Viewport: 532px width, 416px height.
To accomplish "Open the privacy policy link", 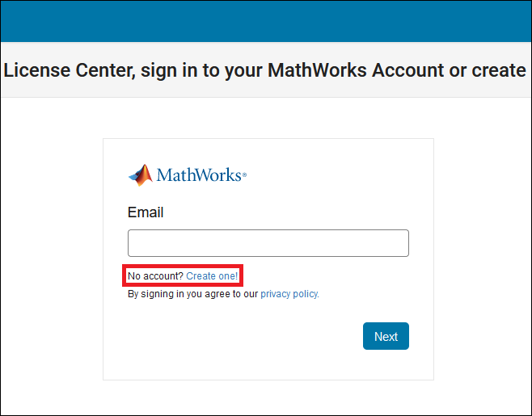I will click(289, 294).
